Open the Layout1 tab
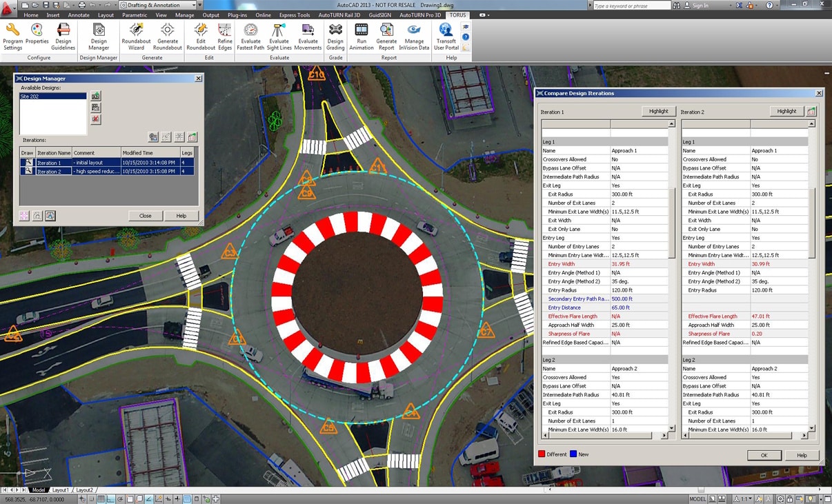832x504 pixels. [x=61, y=490]
